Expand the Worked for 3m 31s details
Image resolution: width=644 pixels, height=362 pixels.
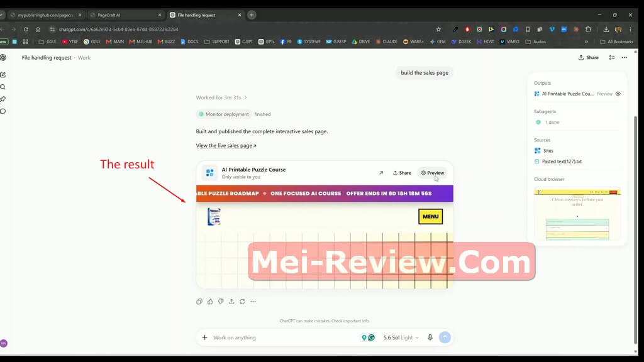click(x=221, y=97)
